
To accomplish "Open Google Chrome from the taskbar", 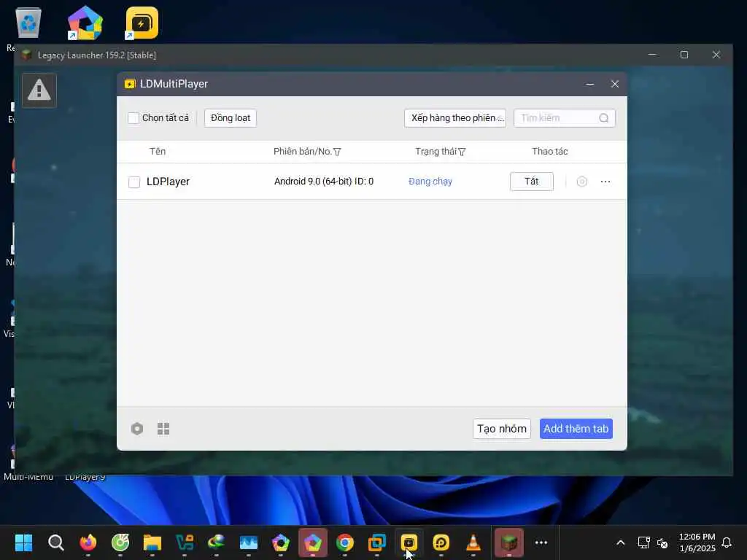I will coord(345,542).
